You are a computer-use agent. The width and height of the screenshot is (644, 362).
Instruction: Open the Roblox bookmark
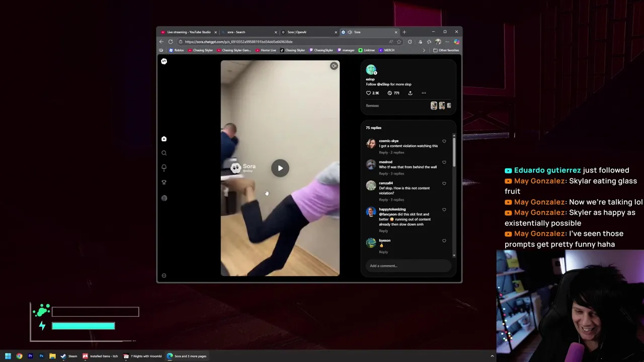click(177, 50)
